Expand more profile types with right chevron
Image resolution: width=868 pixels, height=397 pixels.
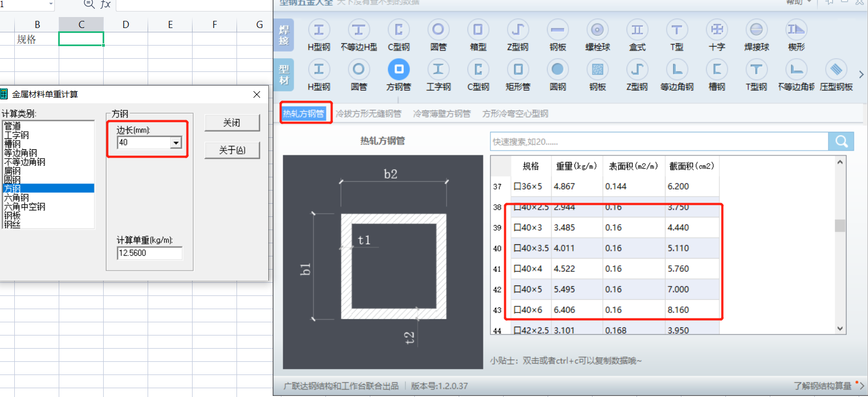pyautogui.click(x=861, y=75)
